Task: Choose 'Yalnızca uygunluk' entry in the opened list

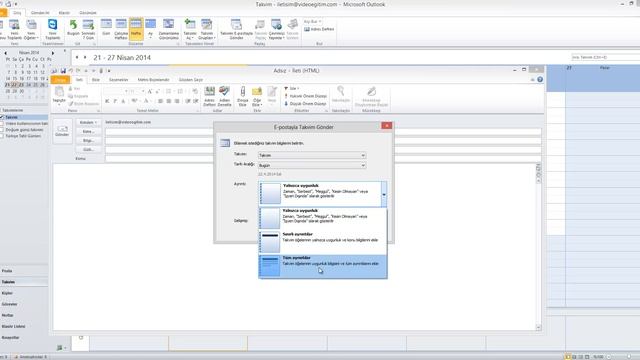Action: (323, 219)
